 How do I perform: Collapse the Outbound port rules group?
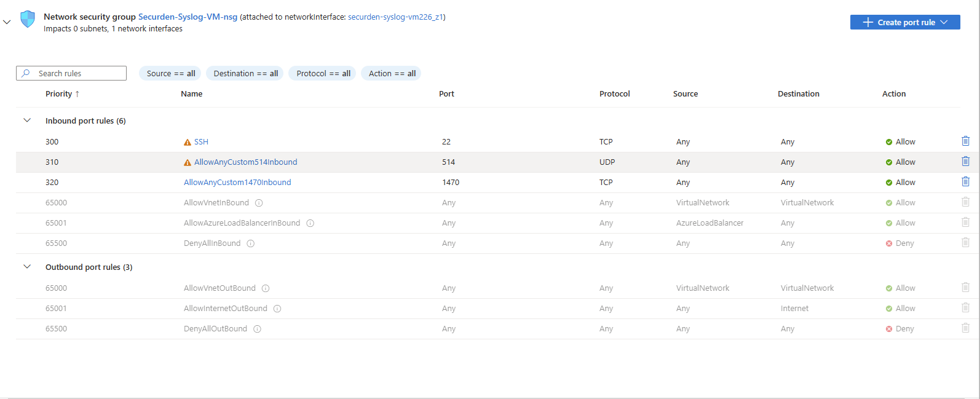(27, 267)
